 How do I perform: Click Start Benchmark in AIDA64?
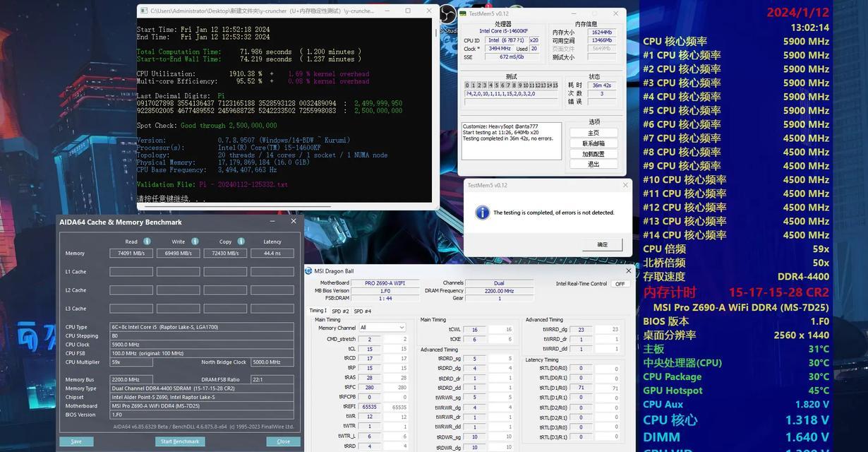[x=180, y=441]
